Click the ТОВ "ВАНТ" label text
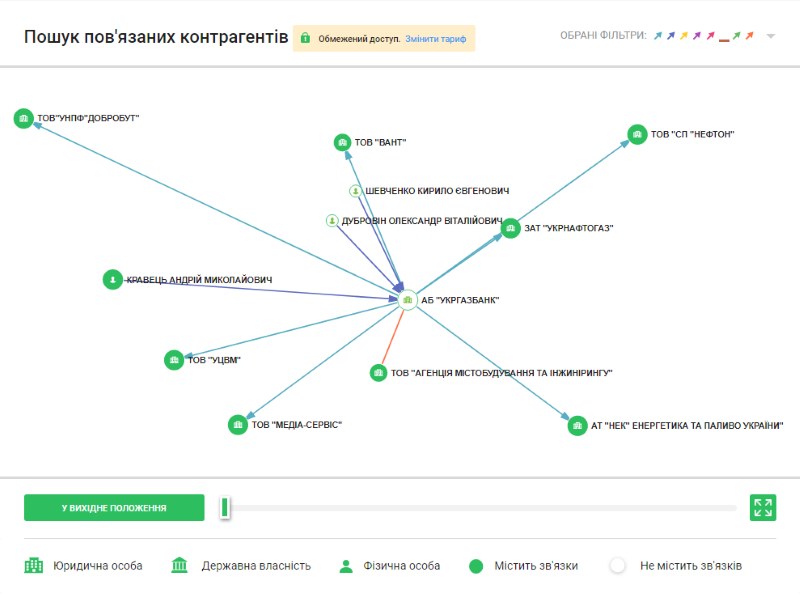The height and width of the screenshot is (594, 800). pos(381,142)
